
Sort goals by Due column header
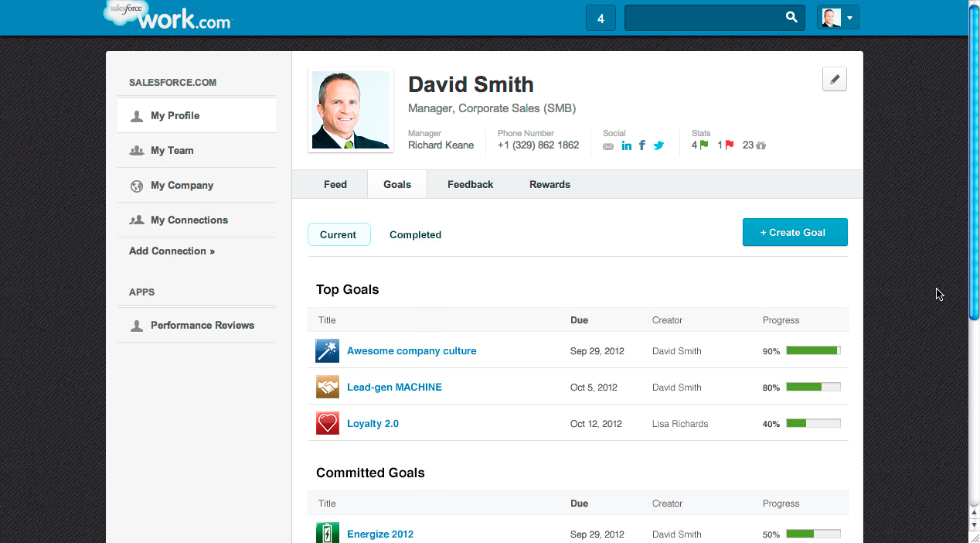coord(579,320)
